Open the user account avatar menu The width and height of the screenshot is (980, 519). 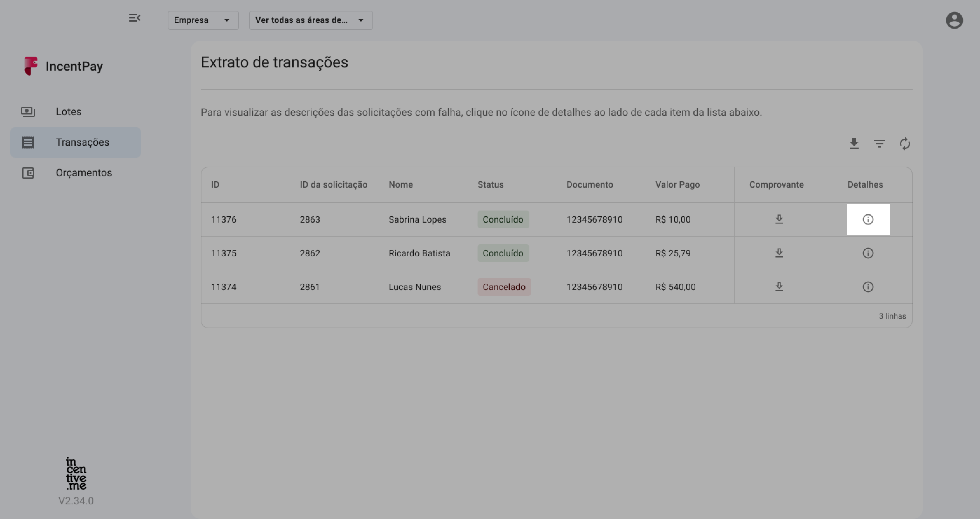(954, 20)
